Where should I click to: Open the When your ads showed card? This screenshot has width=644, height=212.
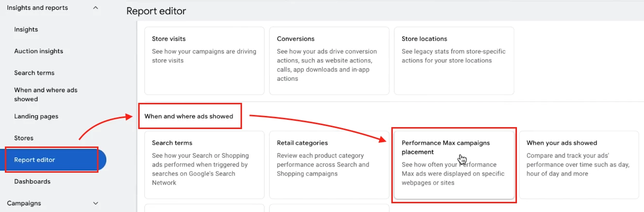click(579, 164)
